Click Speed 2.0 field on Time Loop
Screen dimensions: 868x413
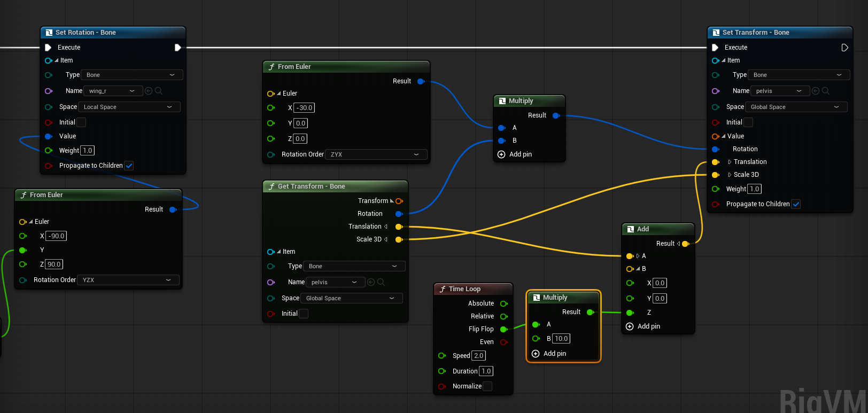point(478,356)
